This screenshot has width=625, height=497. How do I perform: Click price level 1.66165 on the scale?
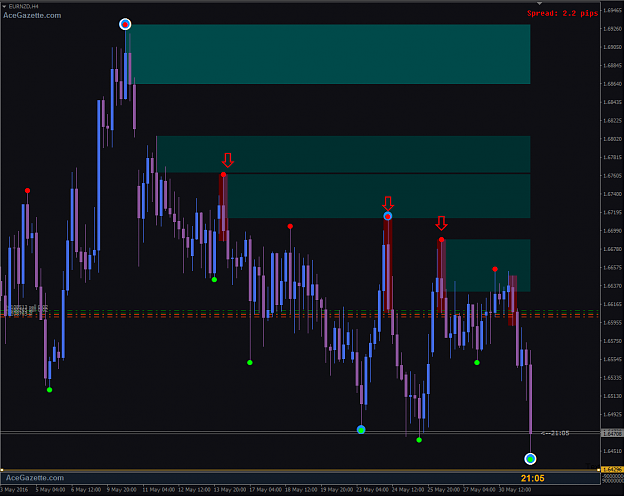[x=613, y=304]
